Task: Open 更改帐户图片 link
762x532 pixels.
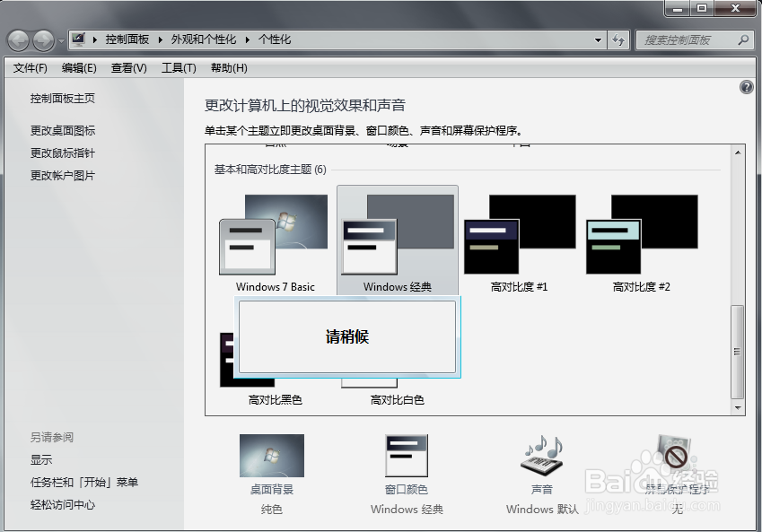Action: click(x=63, y=176)
